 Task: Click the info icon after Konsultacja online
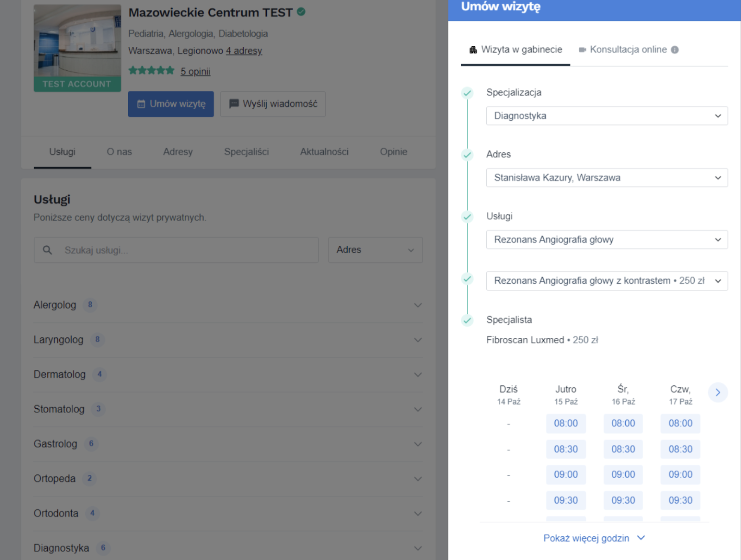pos(675,49)
